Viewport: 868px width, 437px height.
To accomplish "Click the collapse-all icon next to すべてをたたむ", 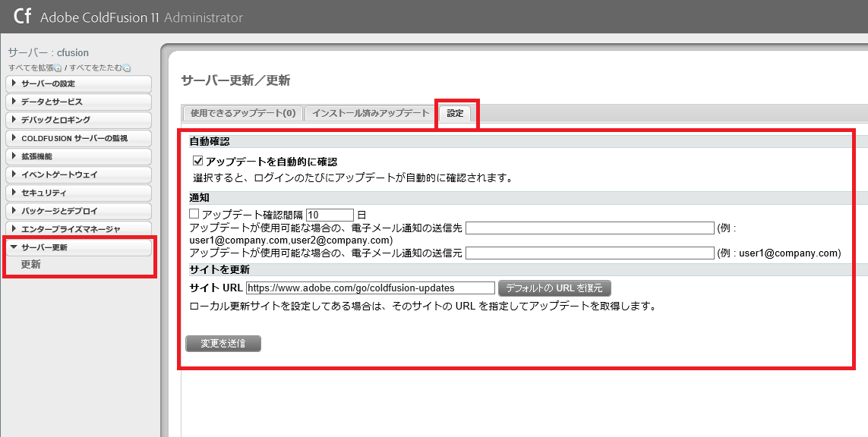I will coord(127,68).
